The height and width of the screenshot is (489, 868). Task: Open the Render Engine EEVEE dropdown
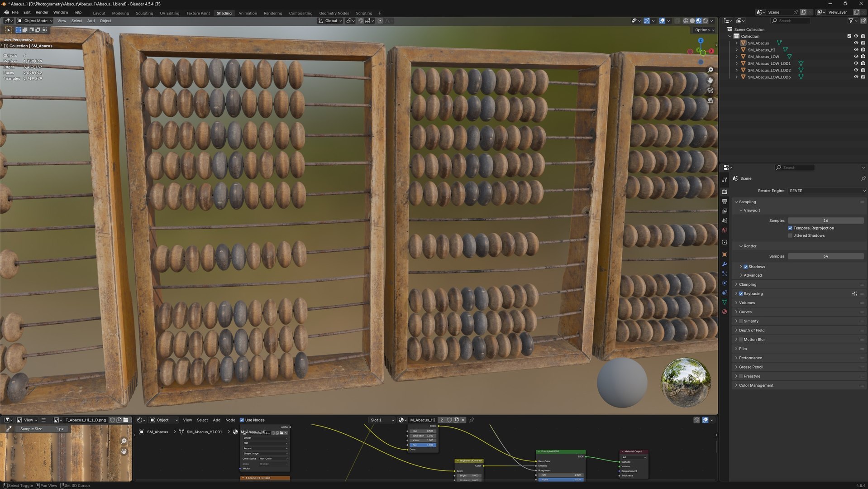pos(826,191)
